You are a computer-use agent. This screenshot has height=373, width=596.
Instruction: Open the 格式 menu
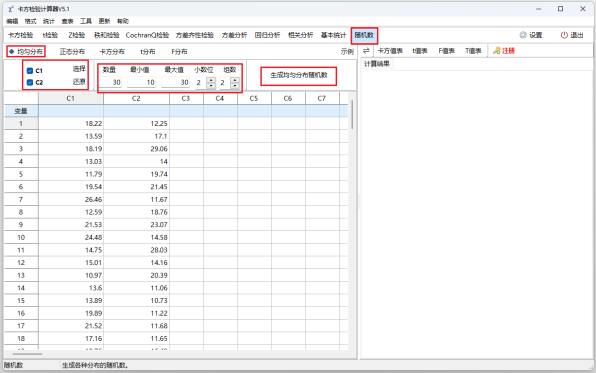point(30,21)
